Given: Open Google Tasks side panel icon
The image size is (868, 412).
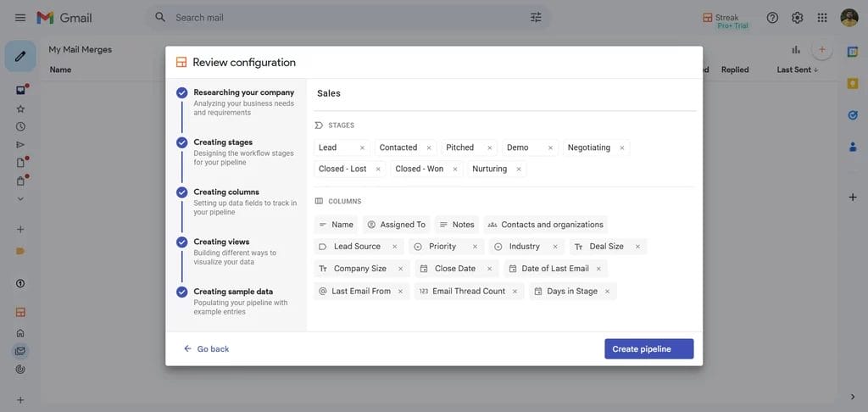Looking at the screenshot, I should [853, 115].
